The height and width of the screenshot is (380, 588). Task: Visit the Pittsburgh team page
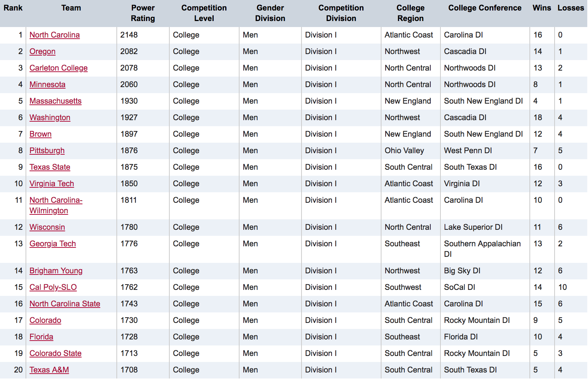[47, 151]
